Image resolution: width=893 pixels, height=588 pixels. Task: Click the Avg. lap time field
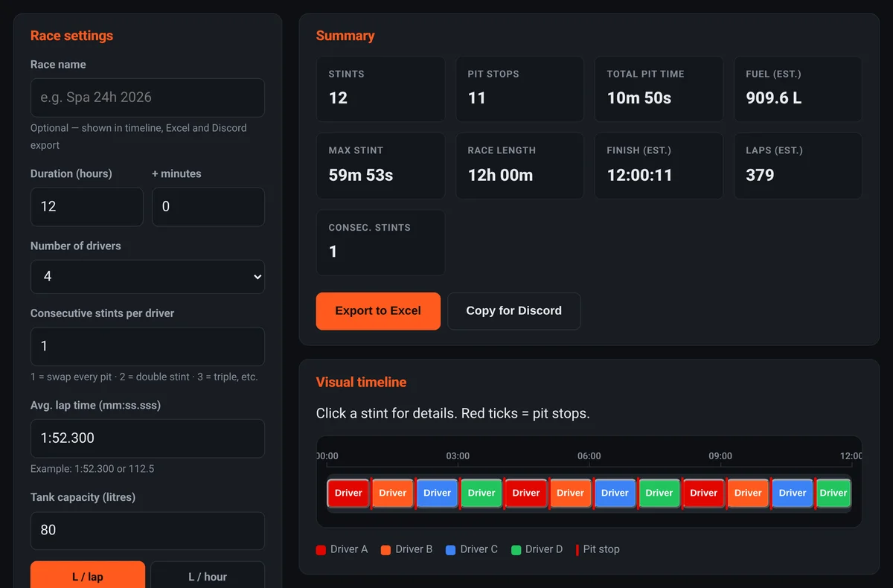click(x=147, y=438)
